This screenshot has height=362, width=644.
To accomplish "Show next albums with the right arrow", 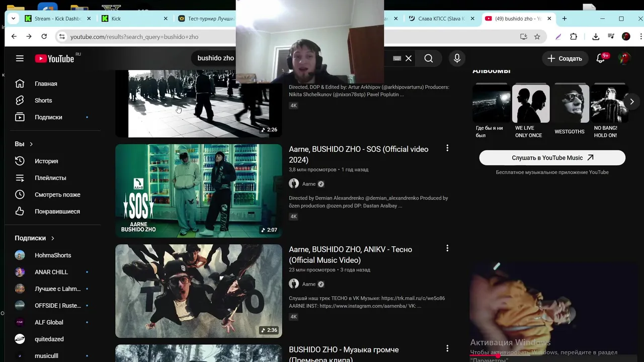I will (632, 102).
